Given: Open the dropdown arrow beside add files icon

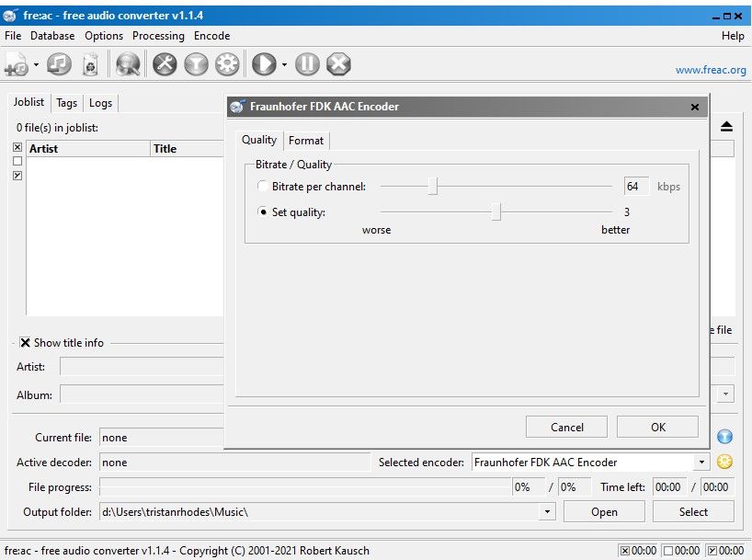Looking at the screenshot, I should pyautogui.click(x=37, y=64).
